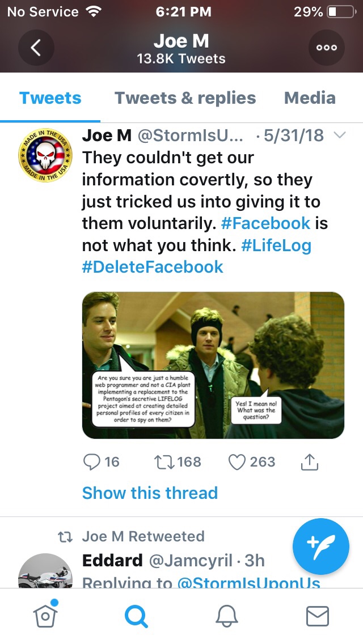Switch to the Media tab

click(x=310, y=98)
